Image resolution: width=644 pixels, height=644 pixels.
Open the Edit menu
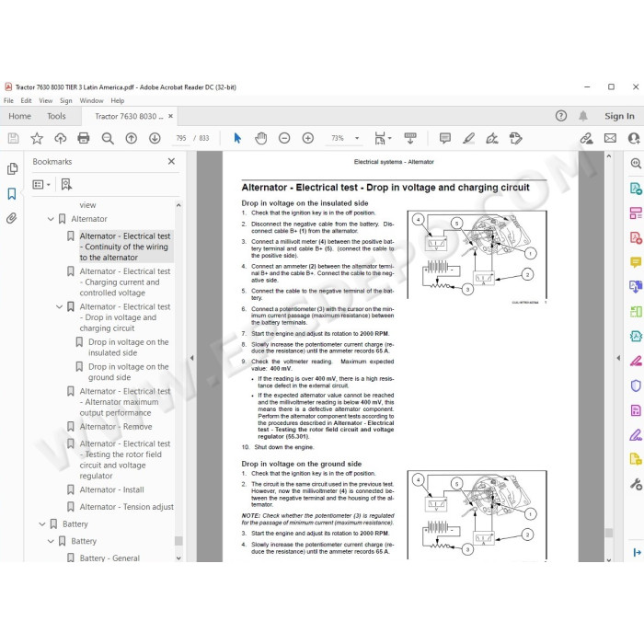26,100
